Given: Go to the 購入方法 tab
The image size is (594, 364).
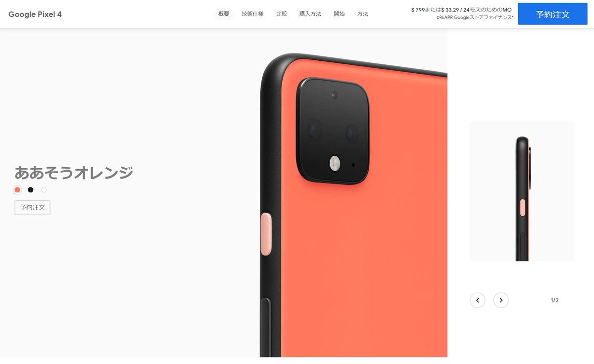Looking at the screenshot, I should (x=310, y=14).
